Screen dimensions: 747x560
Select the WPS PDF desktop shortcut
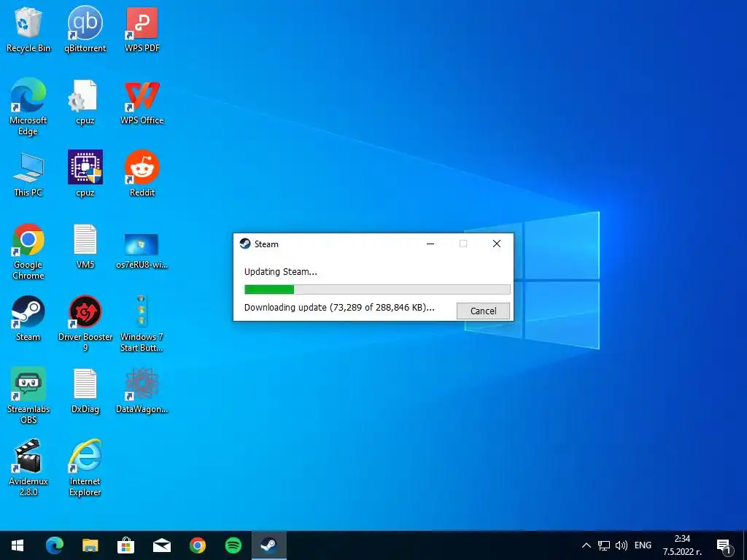[x=142, y=30]
